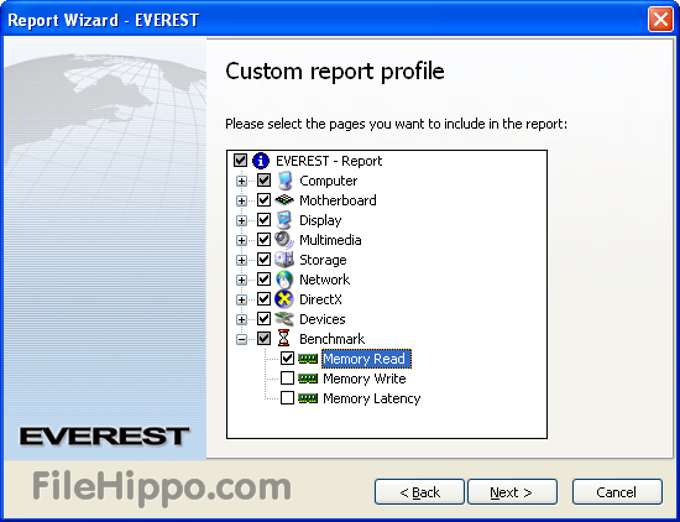Click the Storage drive icon

click(x=285, y=260)
